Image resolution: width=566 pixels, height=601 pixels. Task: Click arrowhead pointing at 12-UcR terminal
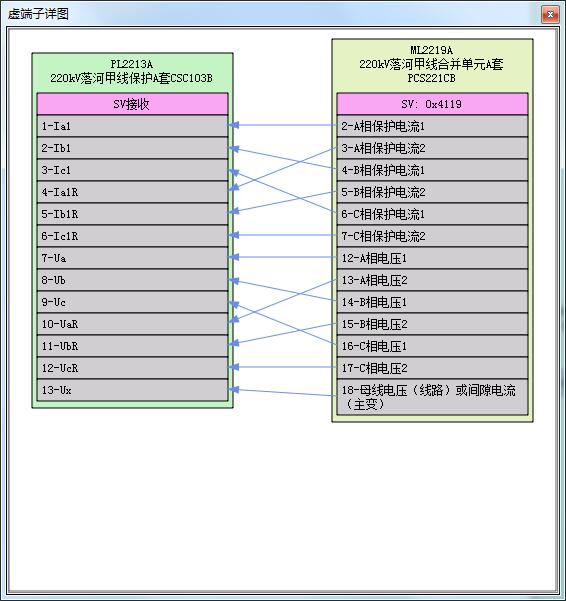234,367
